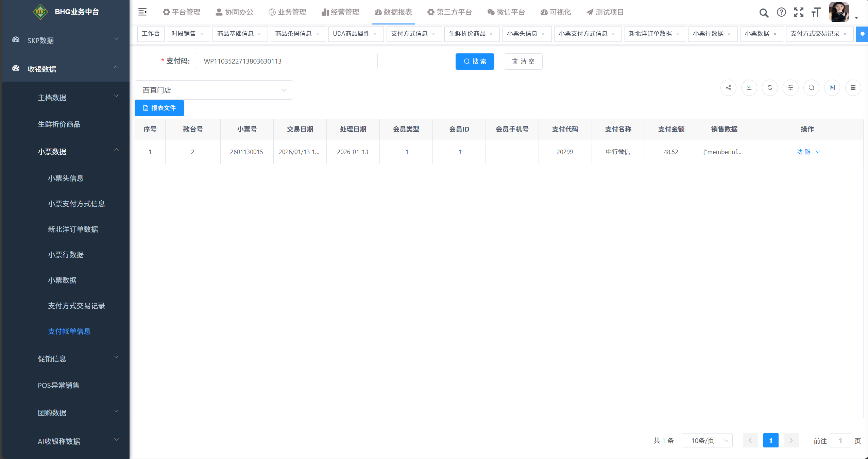868x459 pixels.
Task: Click the grid view icon above table
Action: click(x=853, y=88)
